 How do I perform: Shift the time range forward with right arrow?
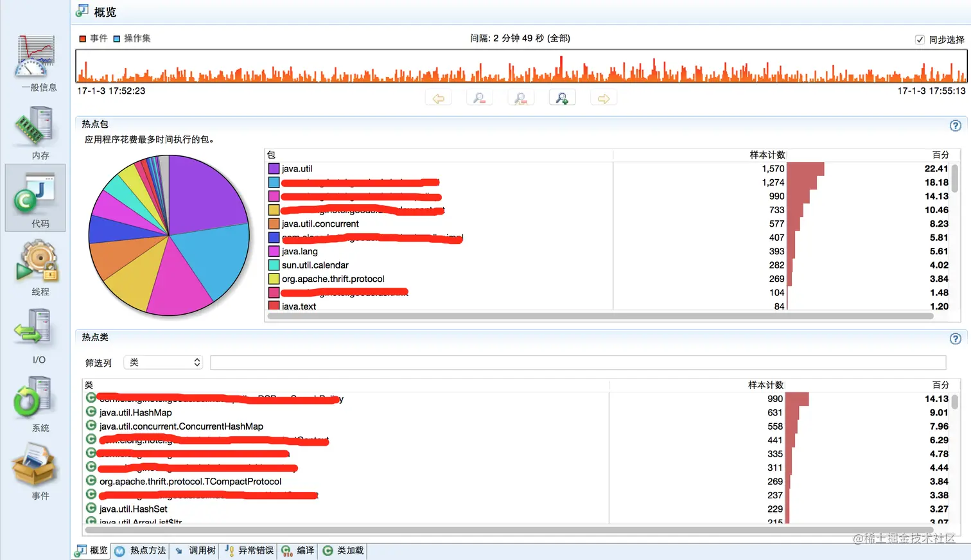click(604, 98)
